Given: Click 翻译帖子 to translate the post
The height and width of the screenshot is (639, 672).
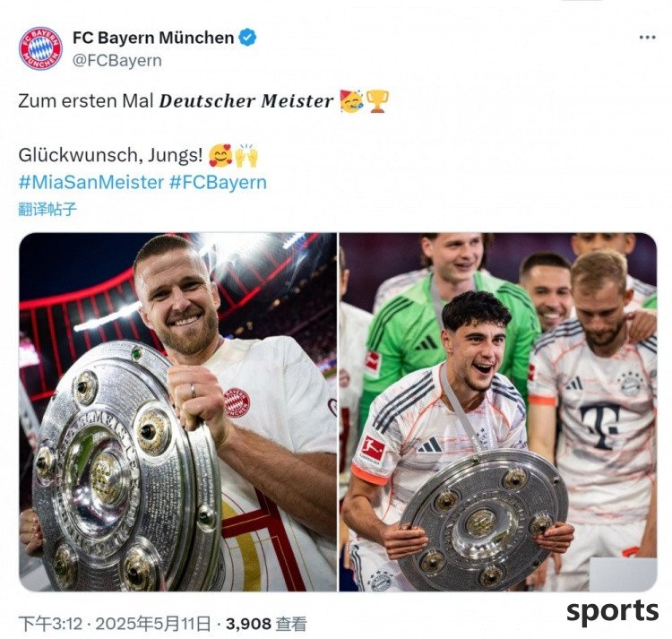Looking at the screenshot, I should click(x=47, y=209).
